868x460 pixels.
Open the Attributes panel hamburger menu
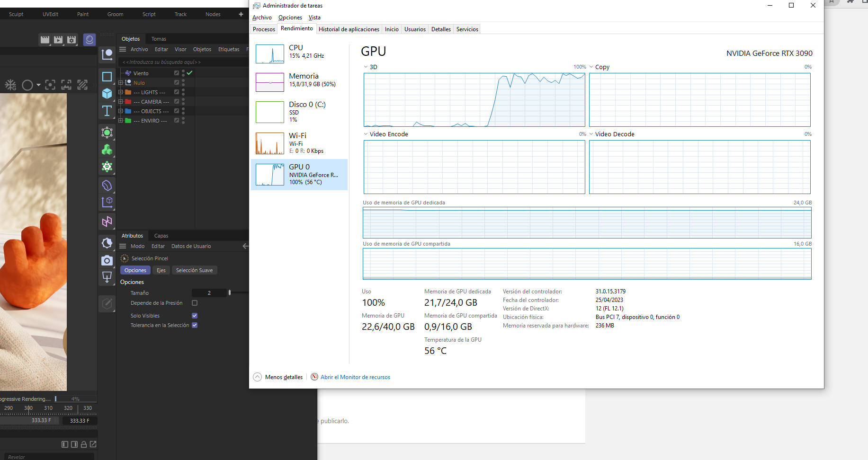[123, 246]
